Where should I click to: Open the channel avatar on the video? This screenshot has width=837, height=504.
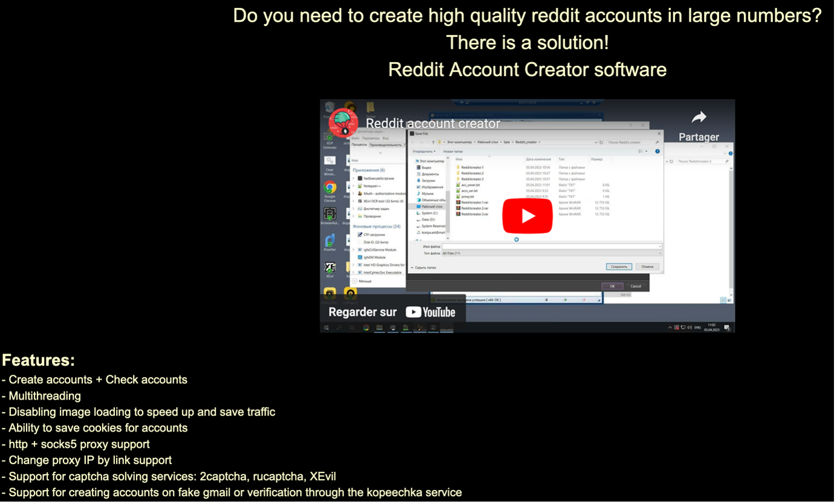click(344, 123)
